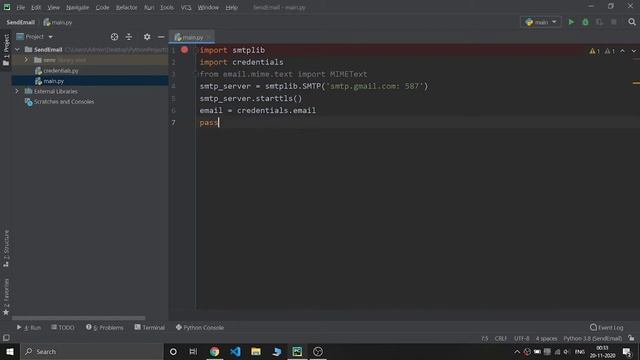Open the Code menu
The image size is (640, 360).
[102, 7]
